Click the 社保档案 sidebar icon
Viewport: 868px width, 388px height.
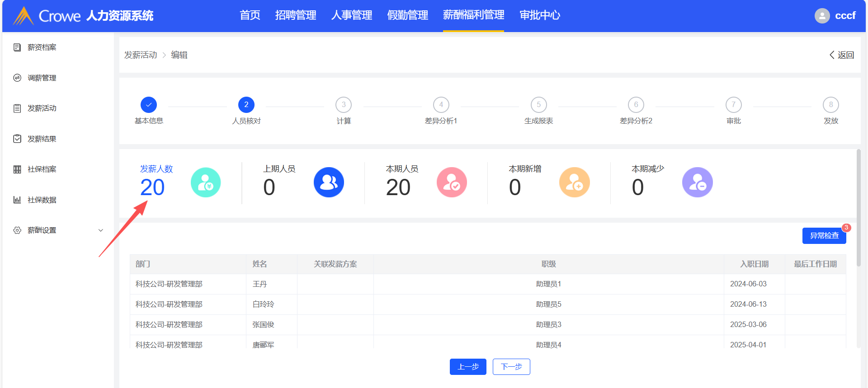click(17, 169)
